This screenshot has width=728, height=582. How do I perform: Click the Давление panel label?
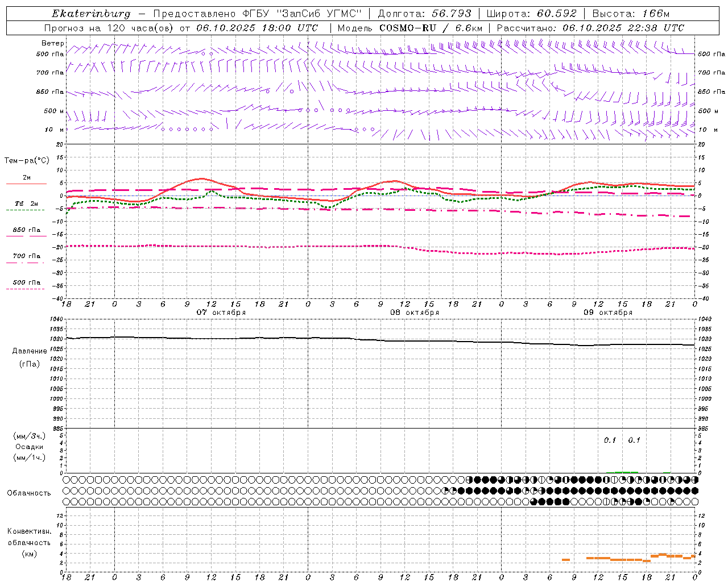[30, 351]
